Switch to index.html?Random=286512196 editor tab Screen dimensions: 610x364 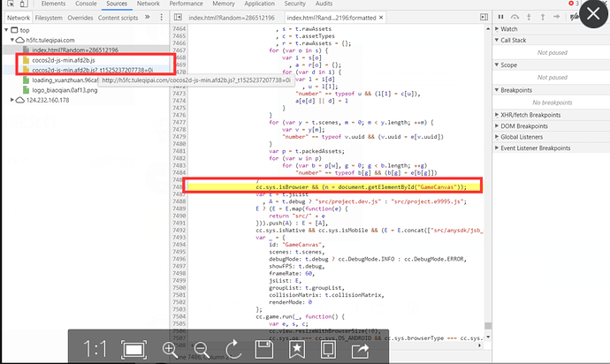pyautogui.click(x=232, y=18)
